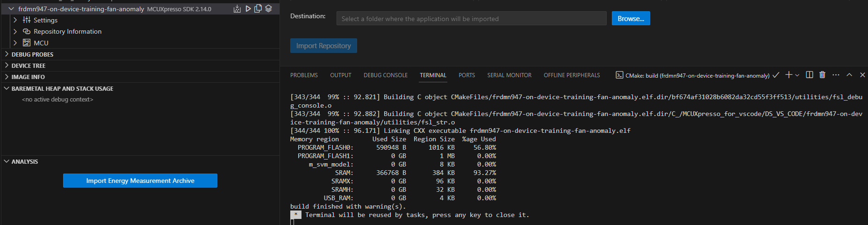Expand the MCU tree node
Image resolution: width=868 pixels, height=225 pixels.
click(x=15, y=43)
